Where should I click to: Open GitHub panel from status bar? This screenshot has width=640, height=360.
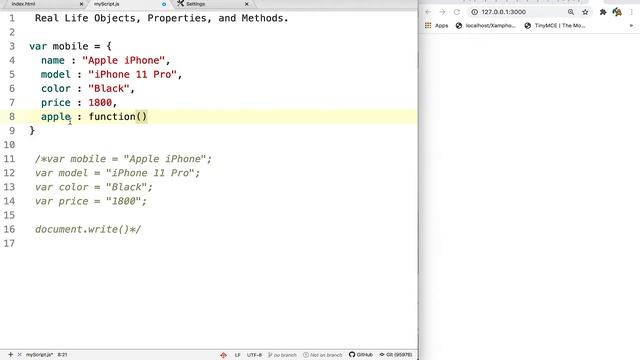(361, 355)
